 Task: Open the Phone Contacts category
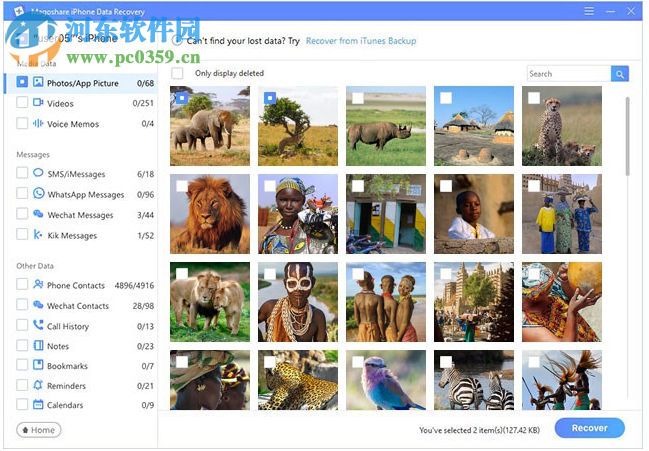[82, 285]
